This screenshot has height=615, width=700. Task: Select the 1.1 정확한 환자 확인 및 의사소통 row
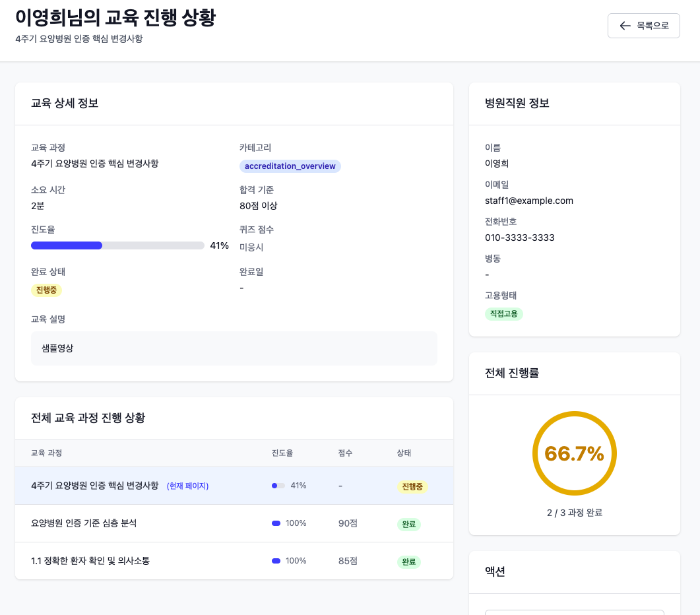pyautogui.click(x=198, y=561)
